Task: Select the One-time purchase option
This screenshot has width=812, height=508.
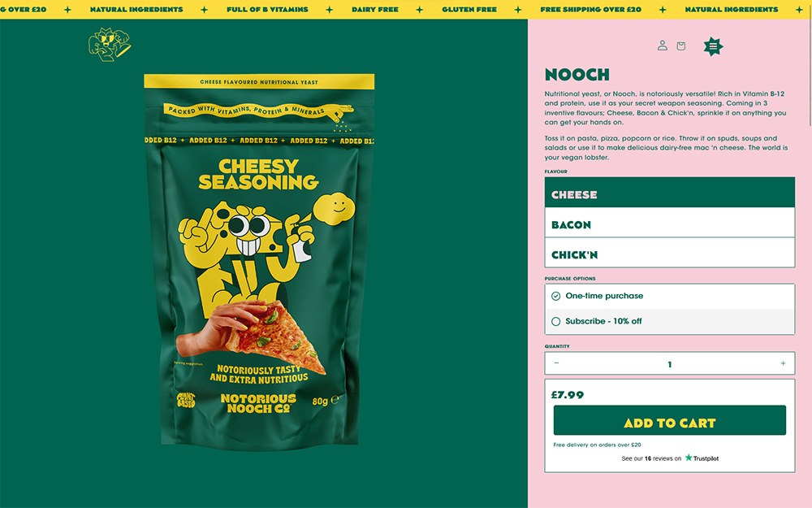Action: pos(670,296)
